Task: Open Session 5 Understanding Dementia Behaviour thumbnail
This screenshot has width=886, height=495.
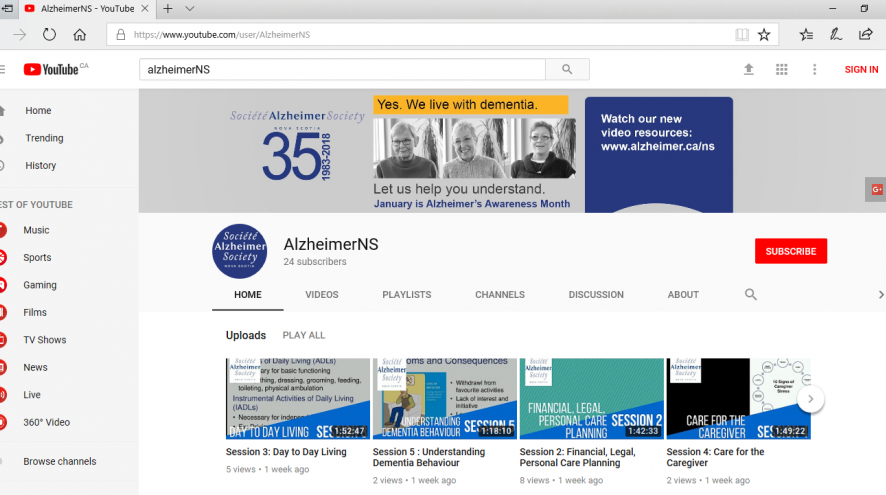Action: [x=445, y=398]
